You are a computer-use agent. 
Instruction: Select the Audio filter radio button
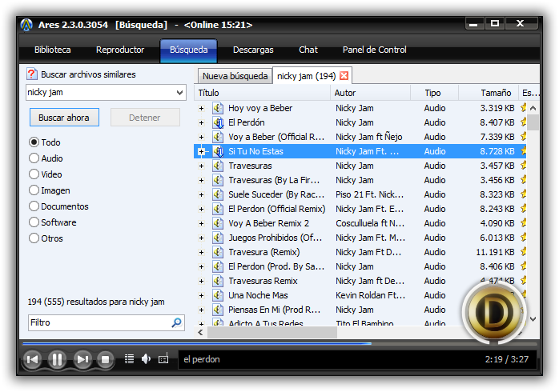coord(34,158)
